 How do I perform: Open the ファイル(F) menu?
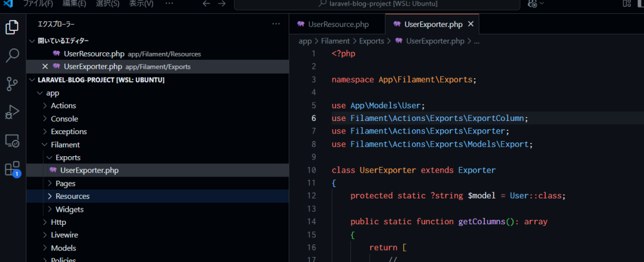click(38, 4)
